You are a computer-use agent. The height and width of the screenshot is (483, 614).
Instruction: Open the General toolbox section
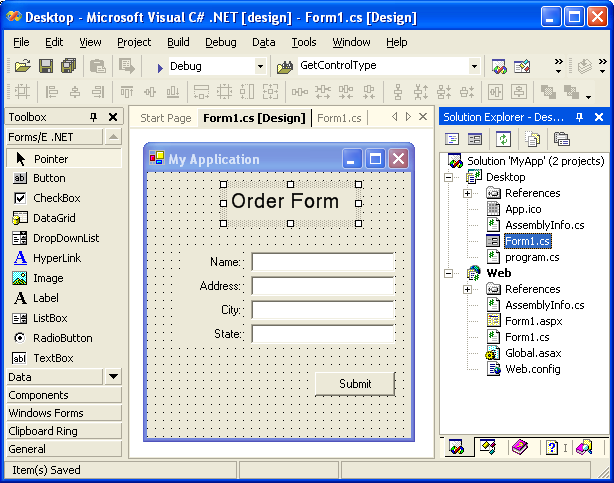click(x=64, y=449)
